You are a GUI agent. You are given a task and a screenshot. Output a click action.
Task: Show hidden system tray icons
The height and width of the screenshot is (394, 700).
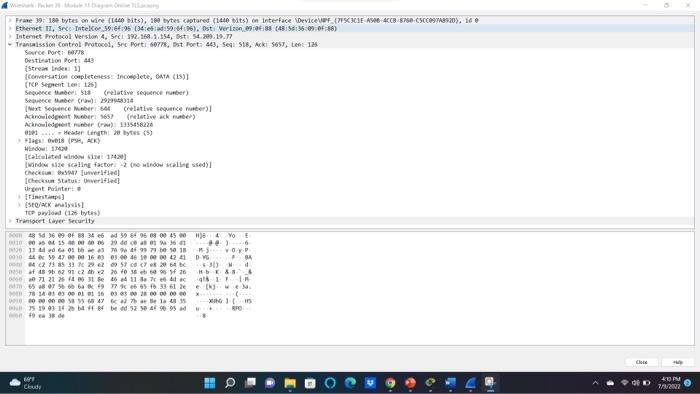[595, 383]
